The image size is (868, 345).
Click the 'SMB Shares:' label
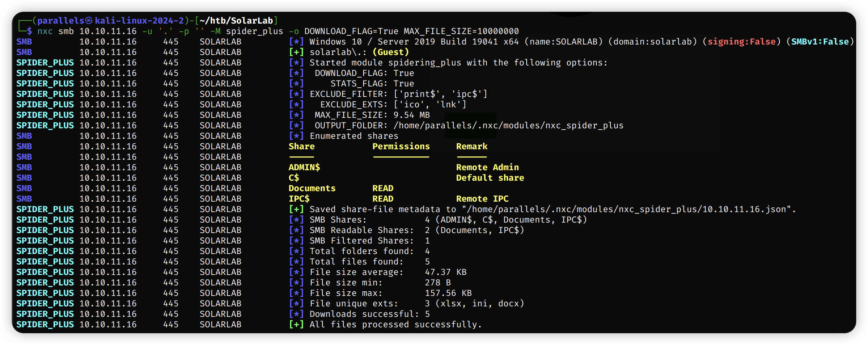[x=338, y=219]
